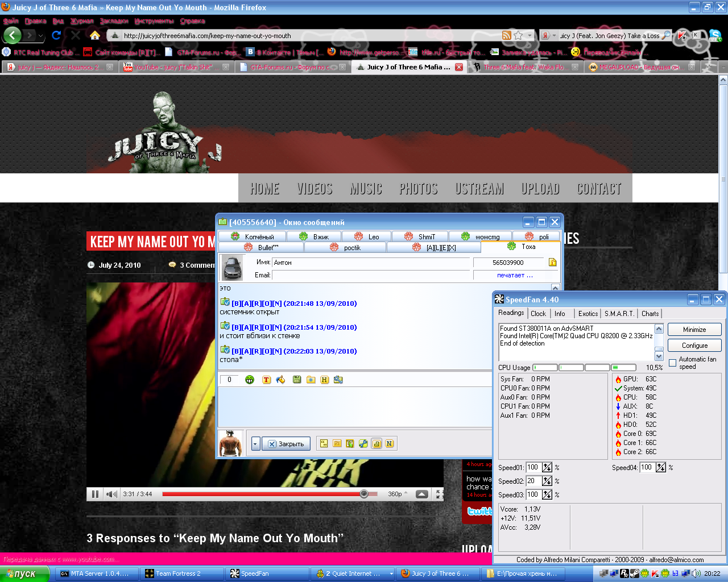Open the video quality 360p selector

coord(398,494)
